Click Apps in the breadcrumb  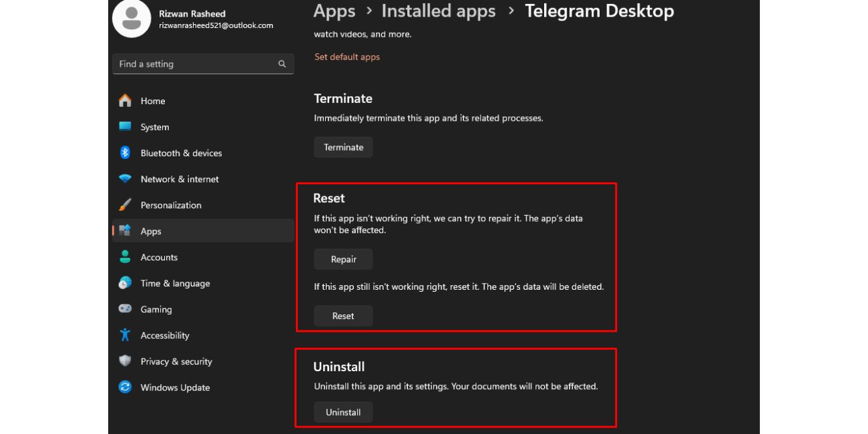pos(334,11)
